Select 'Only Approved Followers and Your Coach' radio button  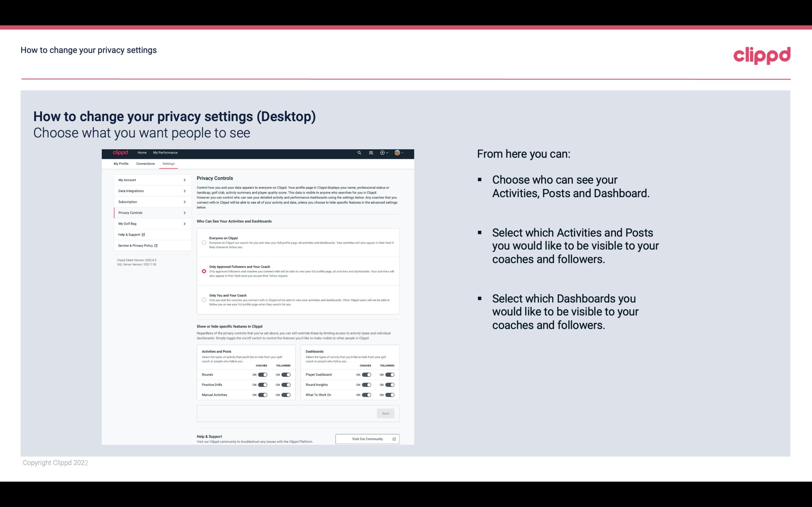coord(203,271)
